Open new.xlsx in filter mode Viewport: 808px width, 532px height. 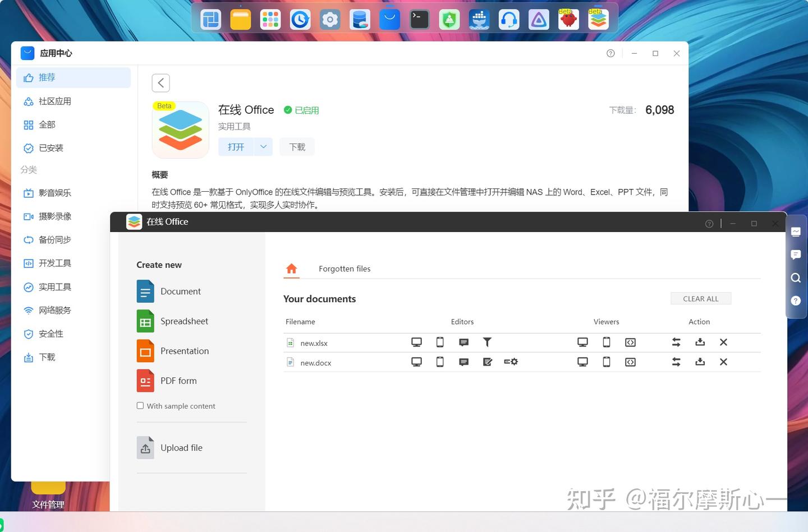[487, 342]
